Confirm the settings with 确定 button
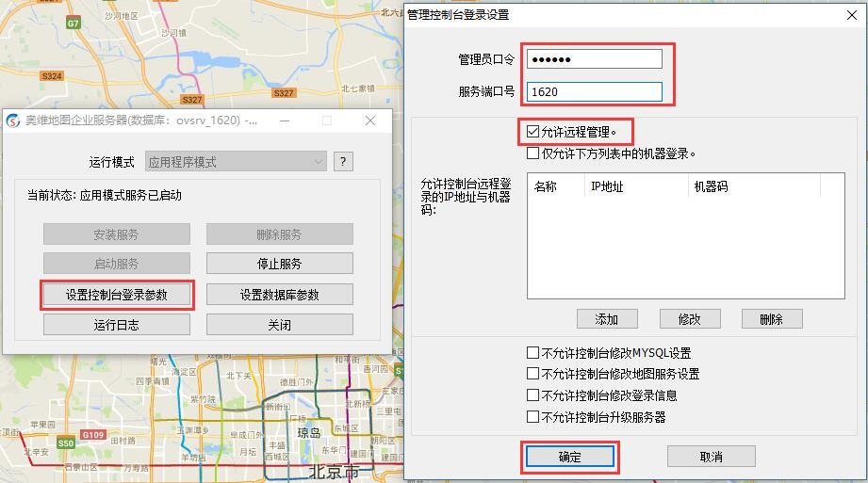This screenshot has height=483, width=868. tap(569, 457)
